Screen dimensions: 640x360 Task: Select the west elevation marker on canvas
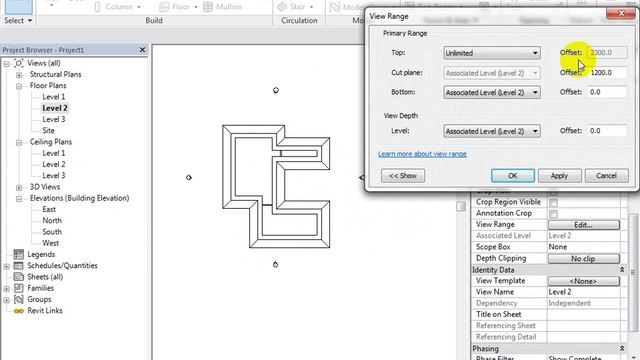point(189,178)
